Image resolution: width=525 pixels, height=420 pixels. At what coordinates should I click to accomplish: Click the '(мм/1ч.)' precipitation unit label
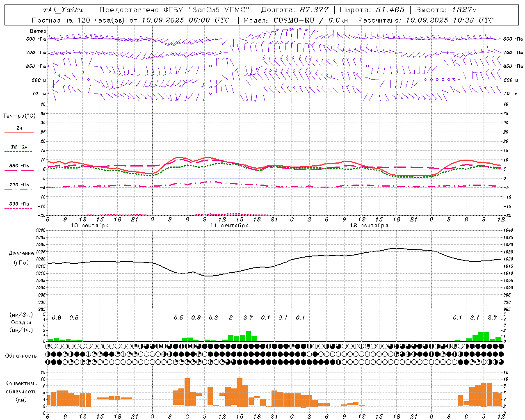(x=21, y=330)
